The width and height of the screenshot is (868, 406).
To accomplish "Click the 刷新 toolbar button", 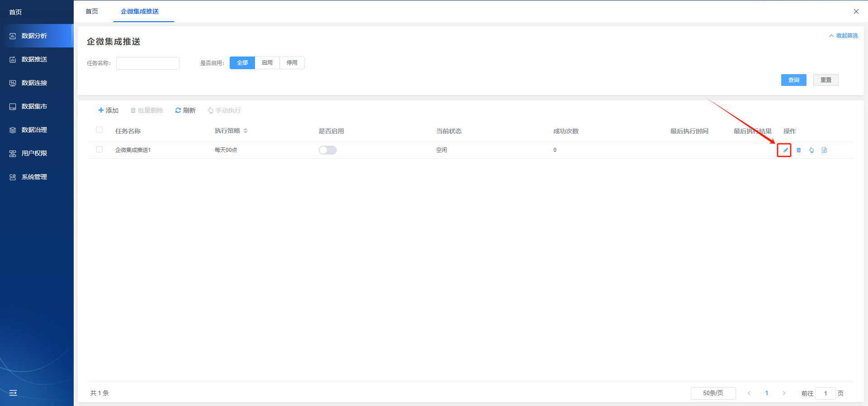I will (185, 110).
